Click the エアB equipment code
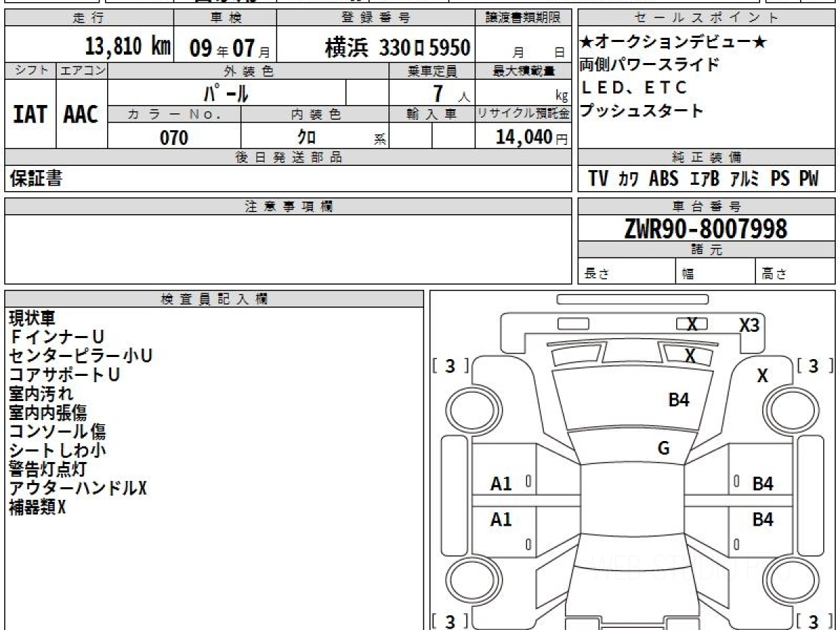 click(705, 178)
